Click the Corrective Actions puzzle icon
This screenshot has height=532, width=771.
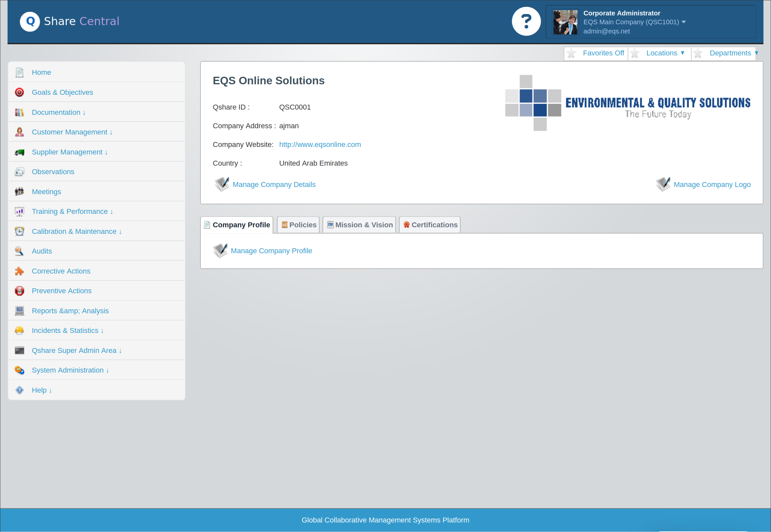19,271
